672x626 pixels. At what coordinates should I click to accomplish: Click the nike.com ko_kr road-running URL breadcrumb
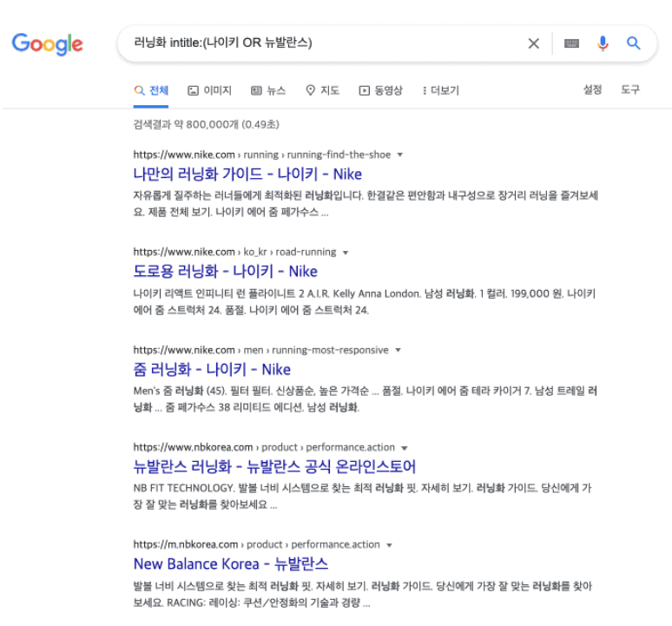point(234,252)
